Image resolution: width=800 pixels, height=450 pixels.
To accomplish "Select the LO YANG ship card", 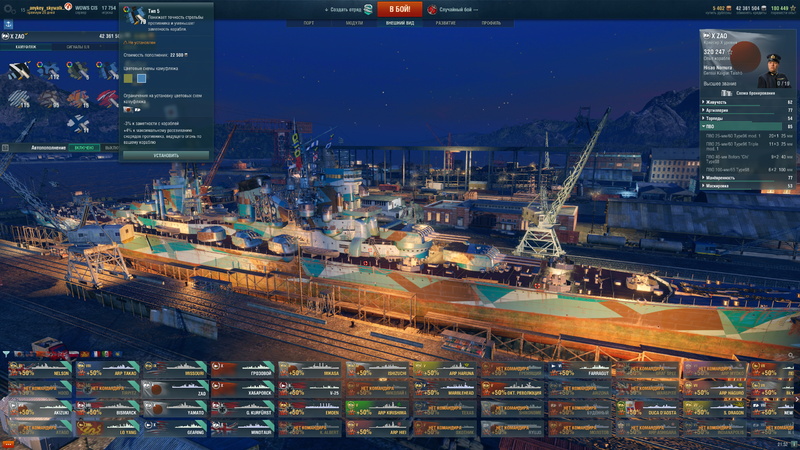I will (107, 428).
